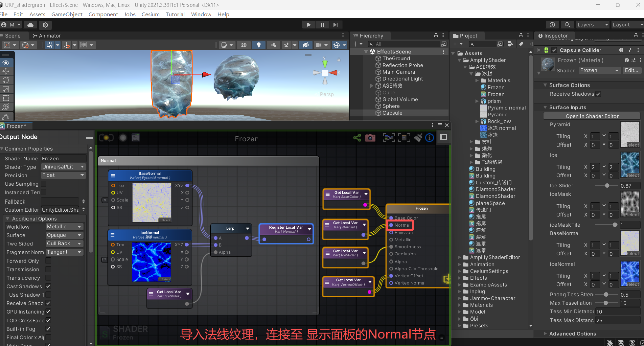Toggle 2D scene view mode

[x=244, y=45]
